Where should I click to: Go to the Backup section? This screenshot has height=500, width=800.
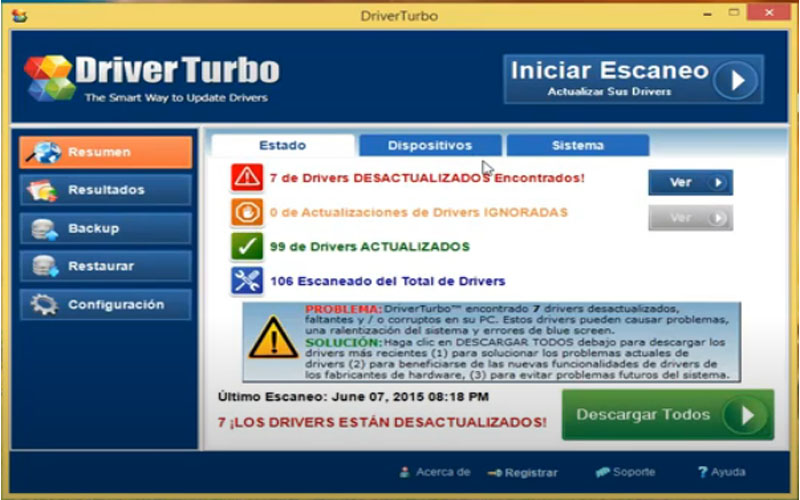(106, 228)
